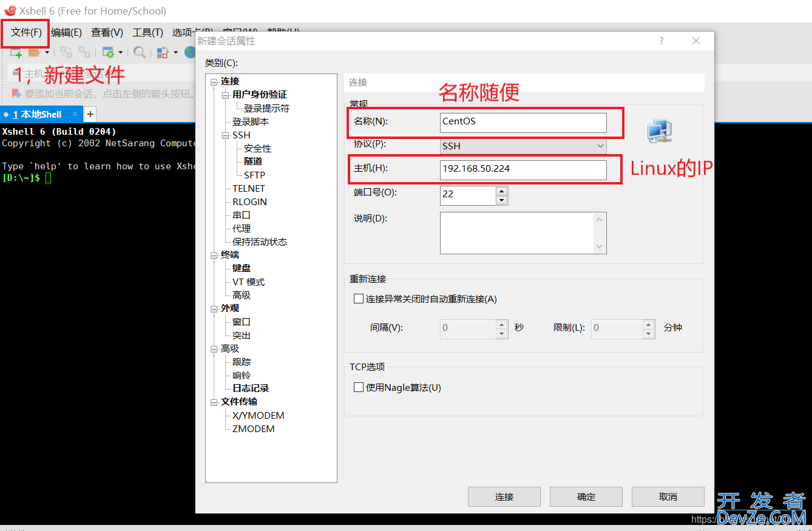Decrease the 端口号 port with down arrow

pos(501,200)
